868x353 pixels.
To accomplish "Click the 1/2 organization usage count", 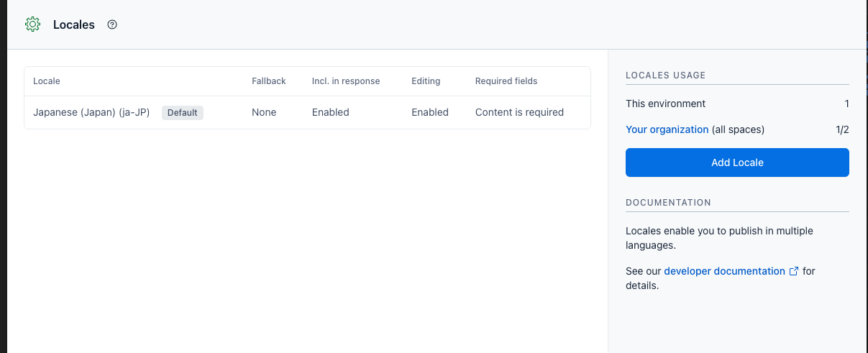I will click(x=842, y=129).
